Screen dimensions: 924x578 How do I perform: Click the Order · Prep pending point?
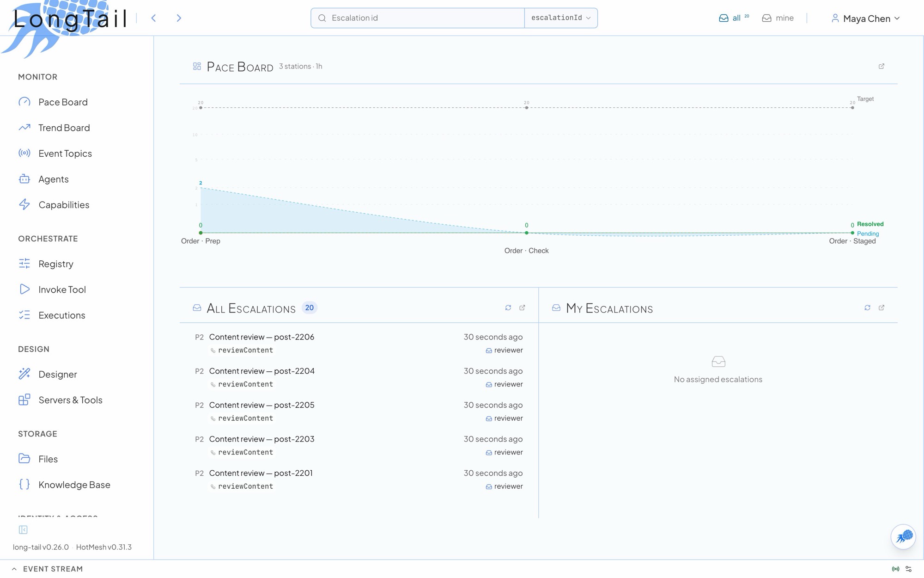[201, 188]
